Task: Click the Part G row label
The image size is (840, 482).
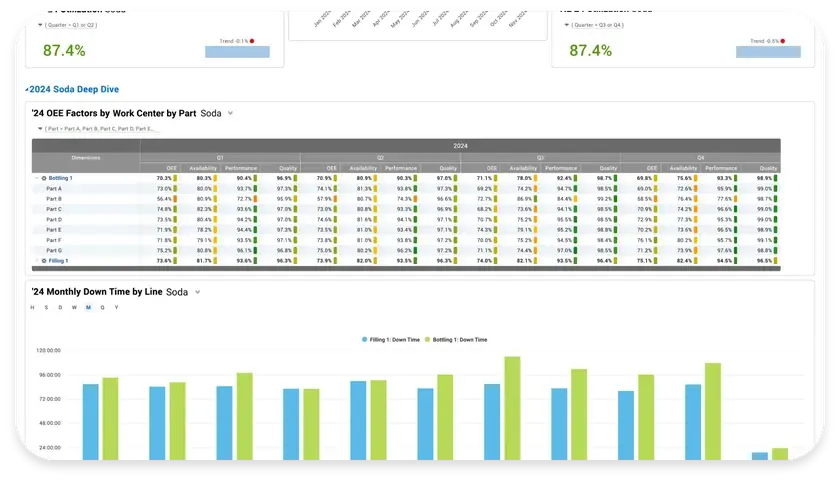Action: point(54,250)
